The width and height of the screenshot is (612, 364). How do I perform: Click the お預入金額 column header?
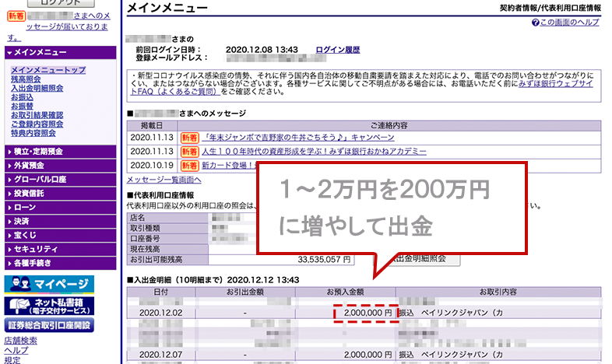coord(346,292)
